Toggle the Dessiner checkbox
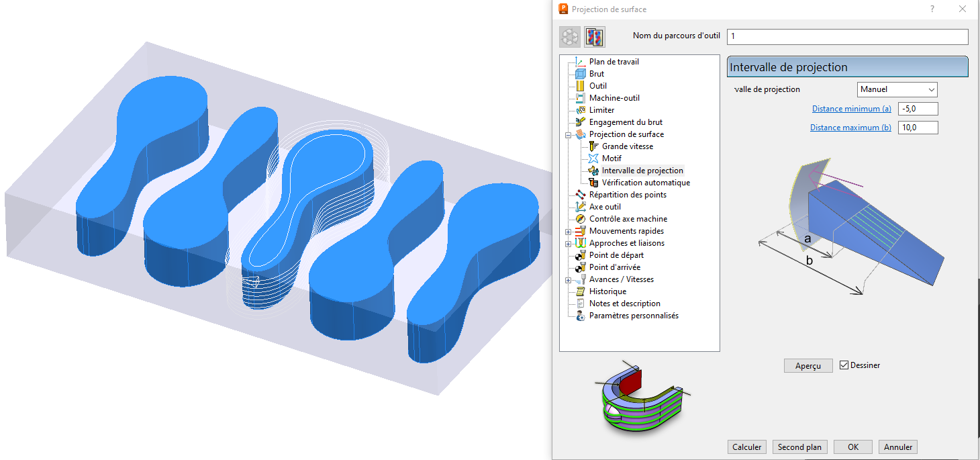The width and height of the screenshot is (980, 460). (844, 365)
